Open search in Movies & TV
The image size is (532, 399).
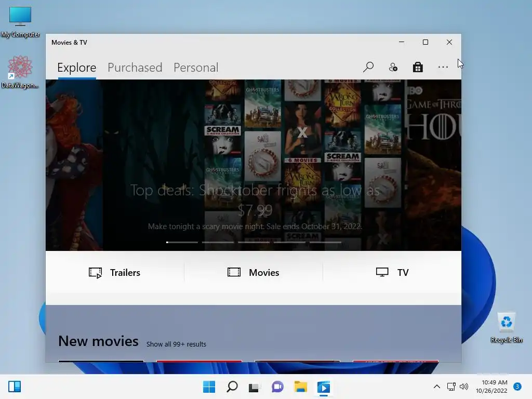point(368,67)
